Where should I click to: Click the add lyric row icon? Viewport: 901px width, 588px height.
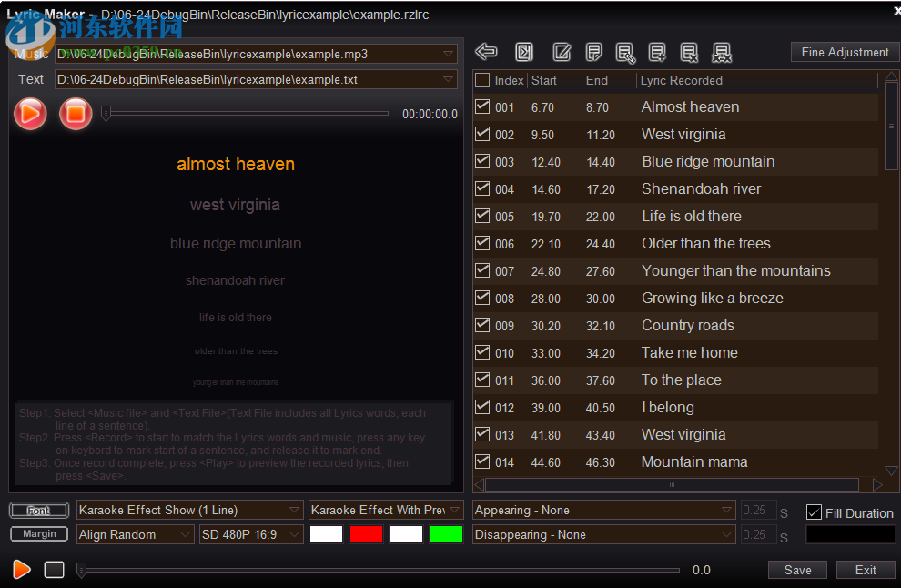[657, 52]
